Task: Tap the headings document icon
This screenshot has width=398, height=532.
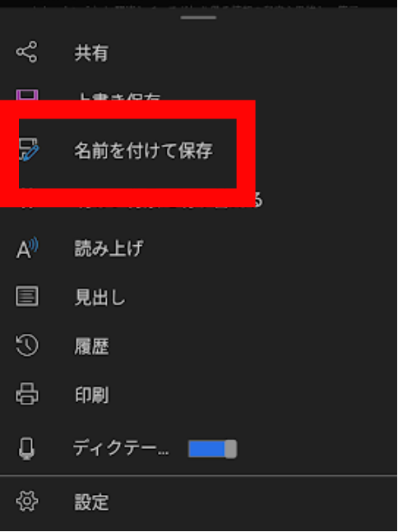Action: pyautogui.click(x=27, y=296)
